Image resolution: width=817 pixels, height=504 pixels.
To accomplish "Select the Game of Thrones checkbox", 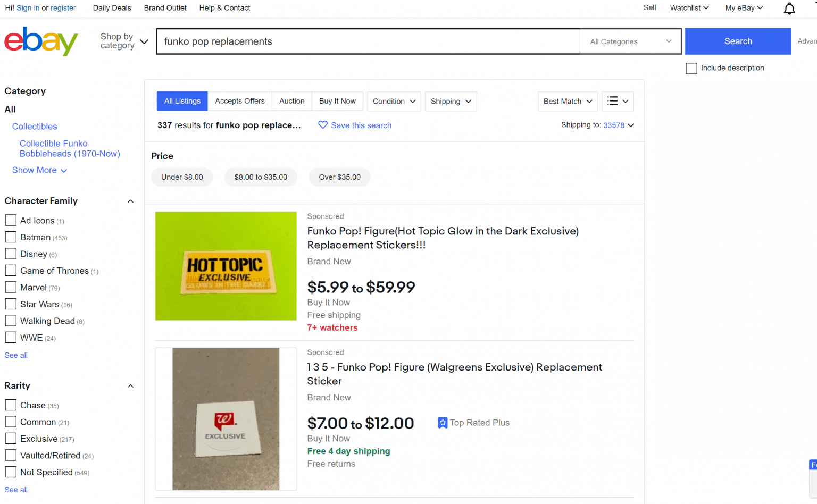I will pos(11,270).
